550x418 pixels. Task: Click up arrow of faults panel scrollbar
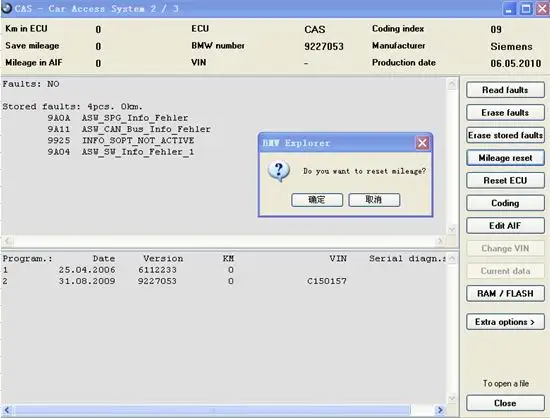click(452, 84)
